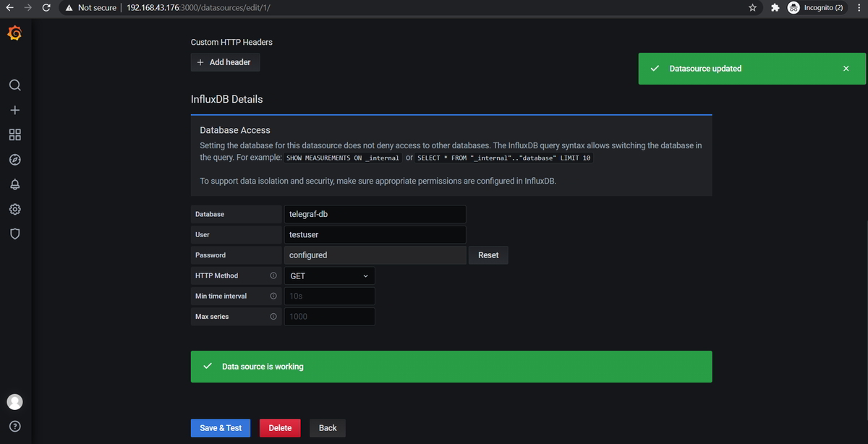Reset the configured password
The width and height of the screenshot is (868, 444).
(488, 255)
